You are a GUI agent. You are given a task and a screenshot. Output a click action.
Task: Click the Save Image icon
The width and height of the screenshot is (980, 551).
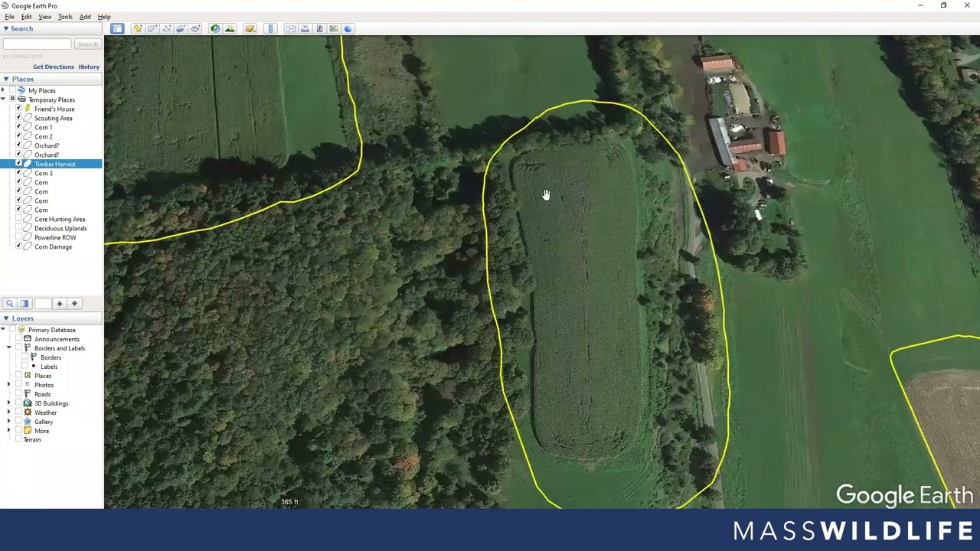[319, 28]
